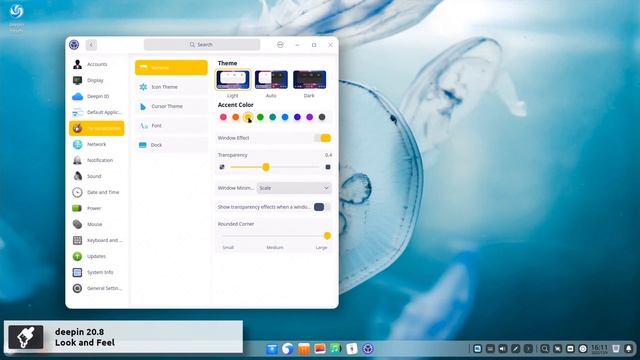Pick the yellow accent color
This screenshot has width=640, height=360.
[x=248, y=117]
